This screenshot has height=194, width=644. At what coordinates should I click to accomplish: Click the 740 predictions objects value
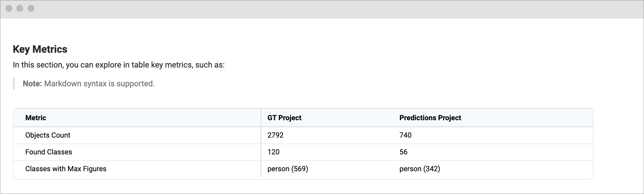click(x=406, y=135)
